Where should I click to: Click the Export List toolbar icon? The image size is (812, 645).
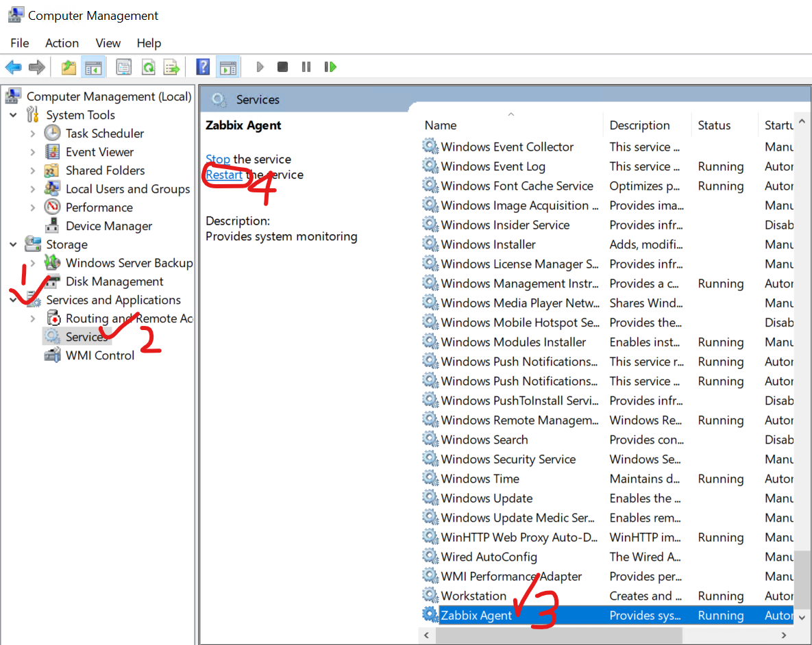pos(171,67)
